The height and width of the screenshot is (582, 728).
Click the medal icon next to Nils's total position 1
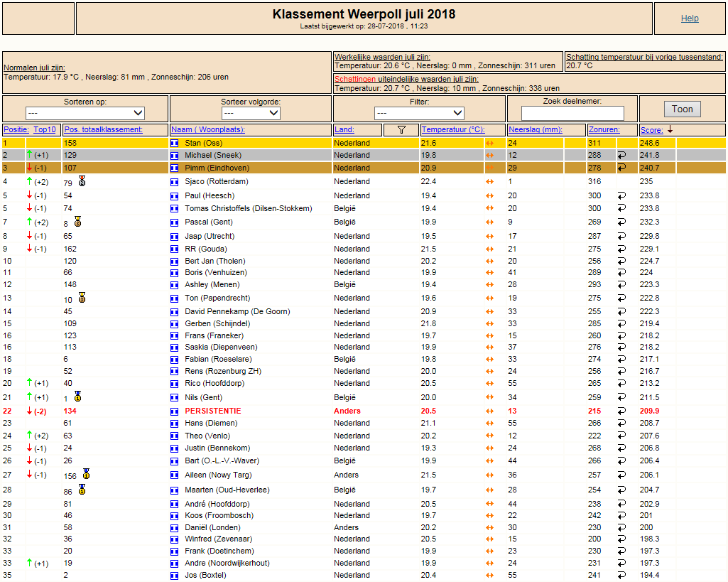tap(77, 397)
